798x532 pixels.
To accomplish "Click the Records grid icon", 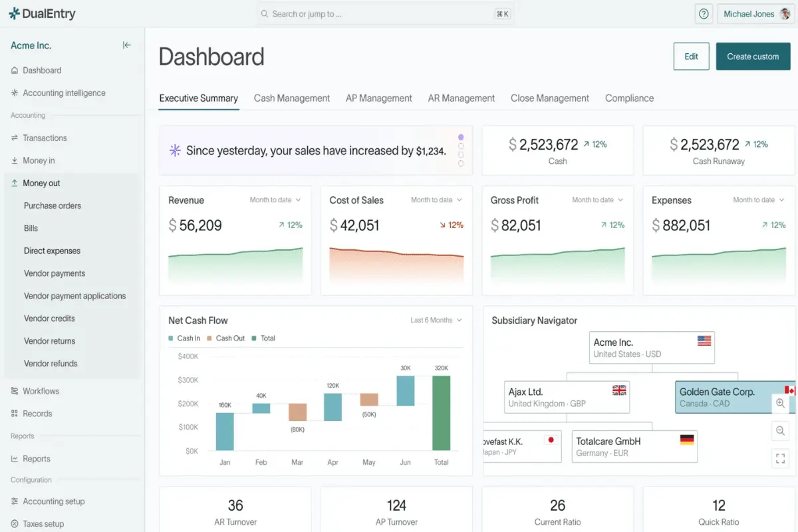I will (15, 414).
